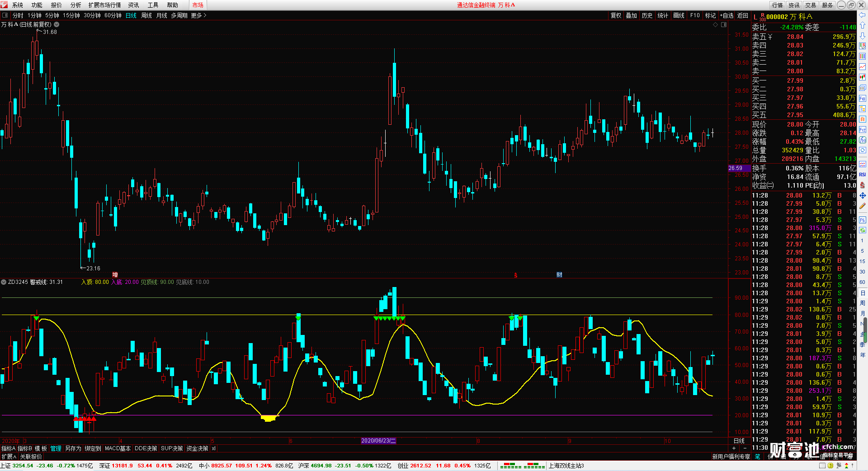Viewport: 868px width, 471px height.
Task: Zoom in chart with plus button
Action: [x=734, y=448]
